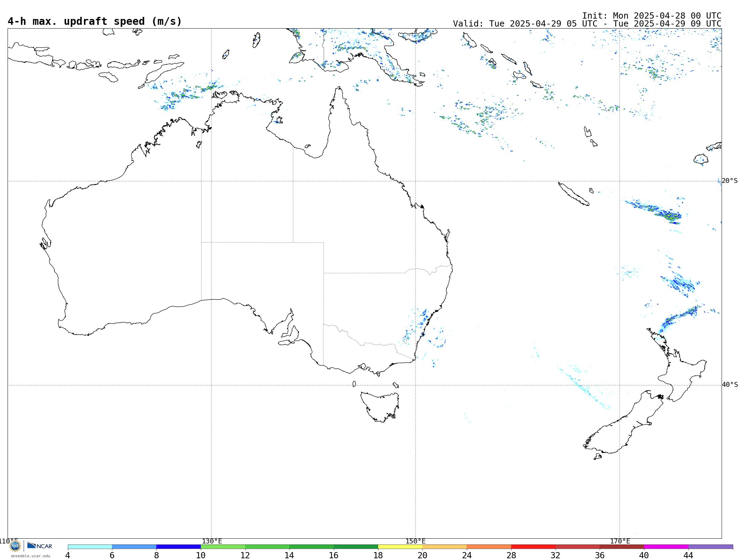This screenshot has height=560, width=744.
Task: Choose the yellow 18–20 m/s swatch
Action: [400, 547]
